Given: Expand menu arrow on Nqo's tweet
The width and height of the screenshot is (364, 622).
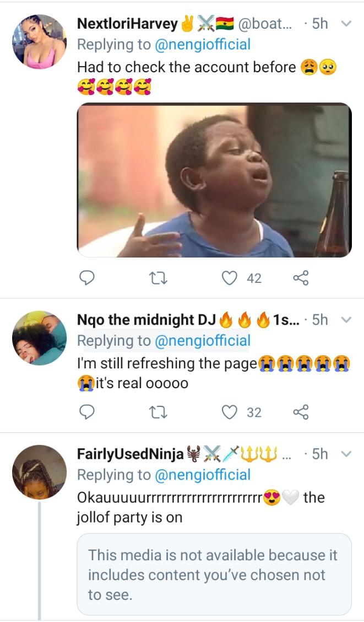Looking at the screenshot, I should [346, 320].
